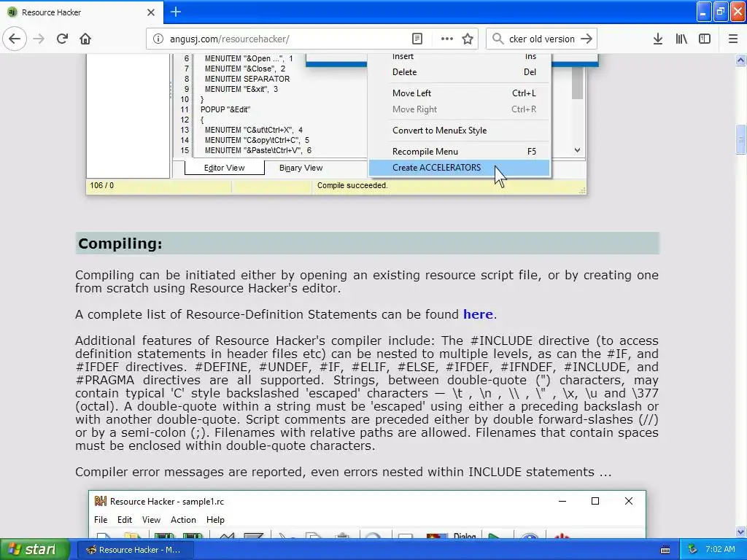The height and width of the screenshot is (560, 747).
Task: Open the downloads panel
Action: pos(658,39)
